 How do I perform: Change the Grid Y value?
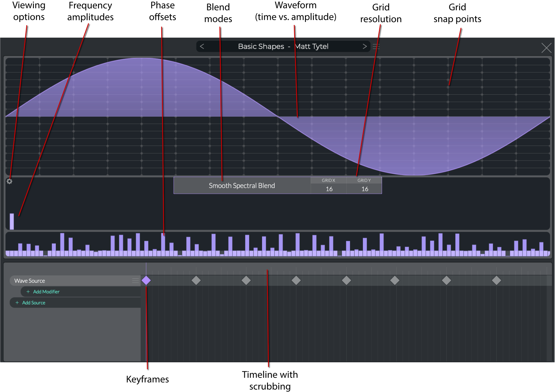pyautogui.click(x=364, y=186)
